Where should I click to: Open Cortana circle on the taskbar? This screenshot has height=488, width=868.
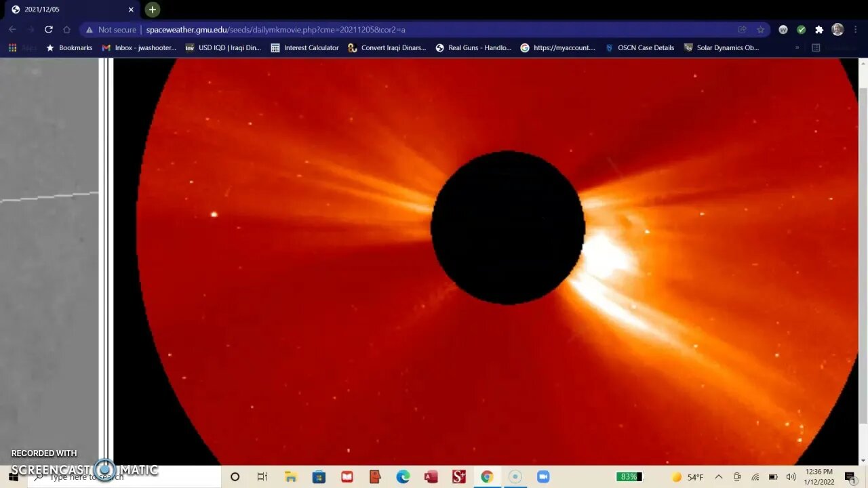tap(235, 477)
